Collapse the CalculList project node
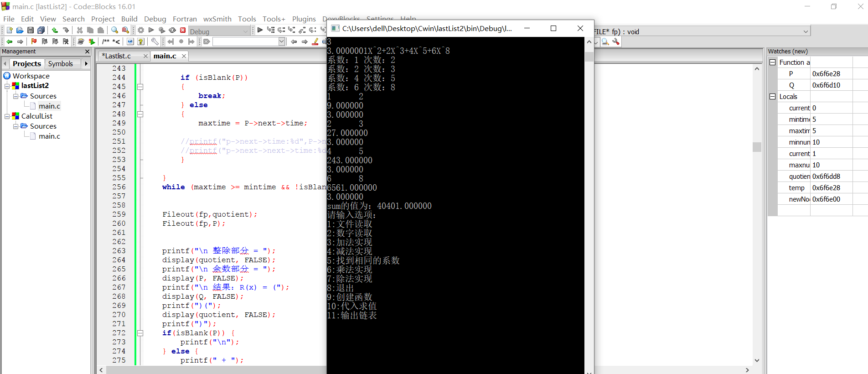Viewport: 868px width, 374px height. (7, 116)
